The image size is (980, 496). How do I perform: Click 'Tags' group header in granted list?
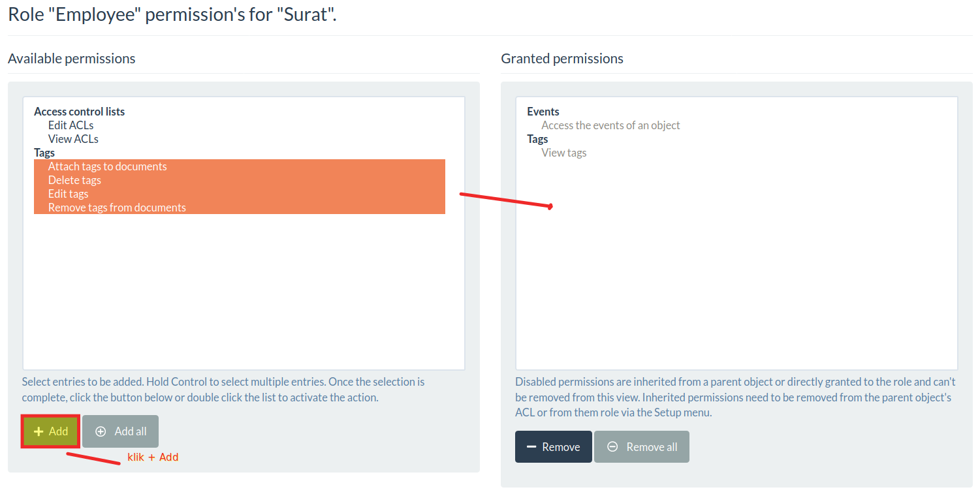[x=537, y=139]
